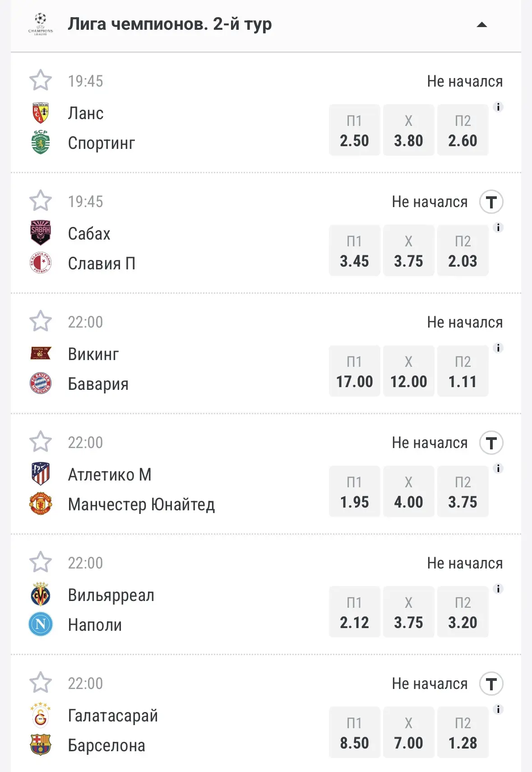Viewport: 532px width, 772px height.
Task: Toggle favorite star for Ланс vs Спортинг
Action: click(x=41, y=80)
